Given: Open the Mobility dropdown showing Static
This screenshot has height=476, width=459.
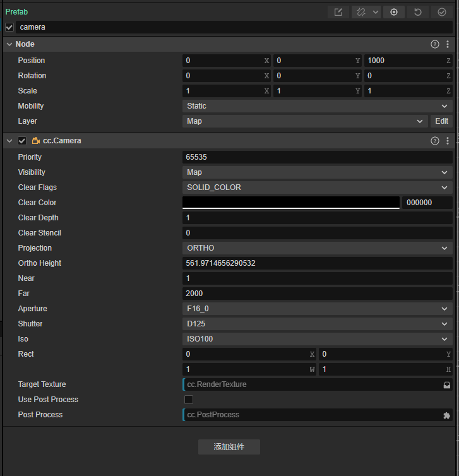Looking at the screenshot, I should [x=317, y=106].
